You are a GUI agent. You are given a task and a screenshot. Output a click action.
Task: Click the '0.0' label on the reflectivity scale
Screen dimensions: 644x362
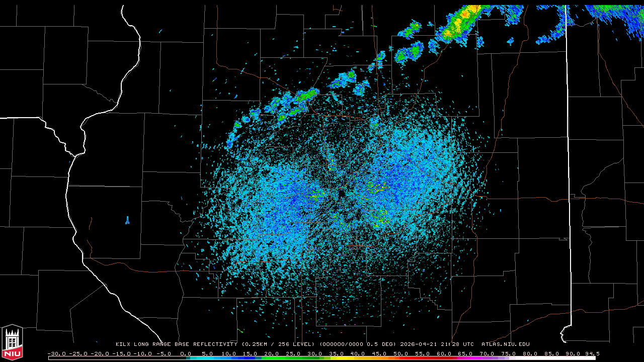click(x=186, y=353)
